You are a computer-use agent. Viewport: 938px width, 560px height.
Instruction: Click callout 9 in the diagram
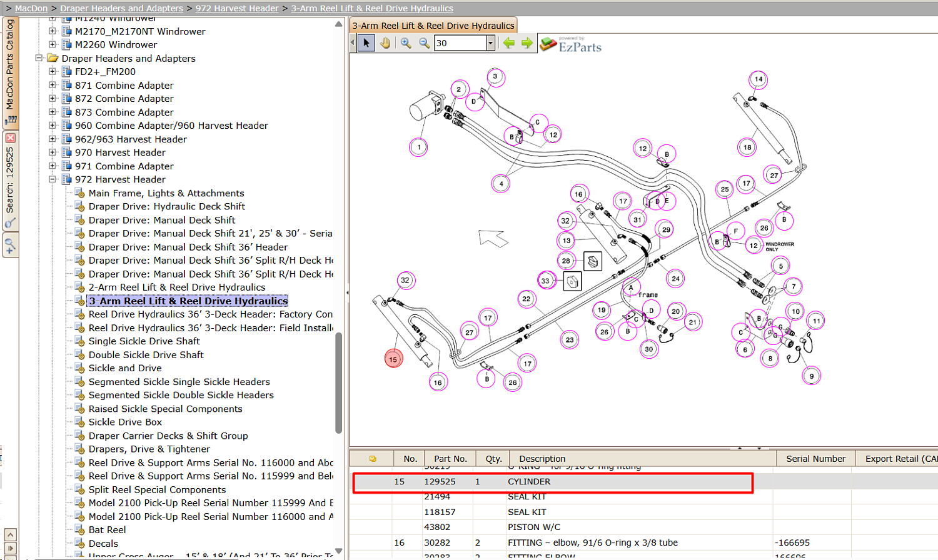[x=812, y=376]
